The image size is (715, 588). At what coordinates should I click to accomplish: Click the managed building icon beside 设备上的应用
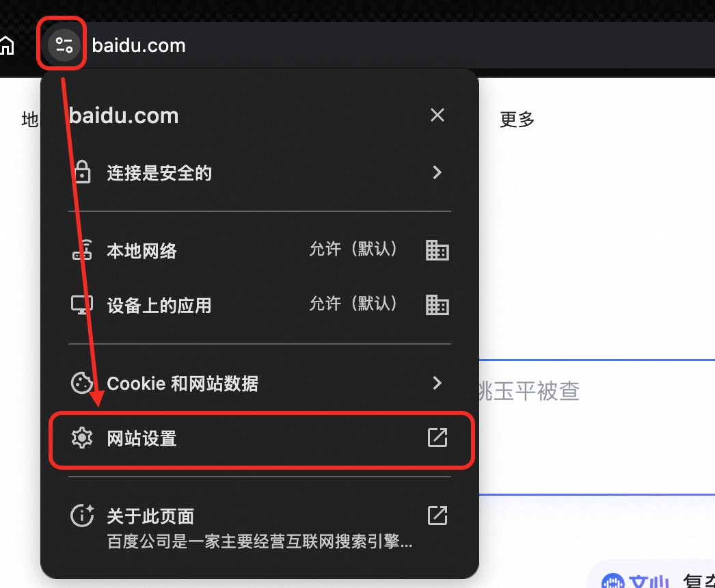point(437,305)
